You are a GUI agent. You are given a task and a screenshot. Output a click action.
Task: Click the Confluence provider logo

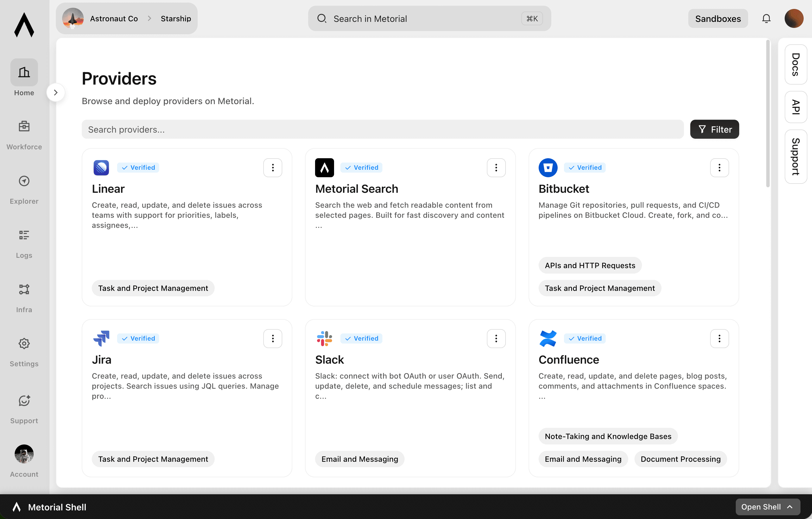pos(548,338)
